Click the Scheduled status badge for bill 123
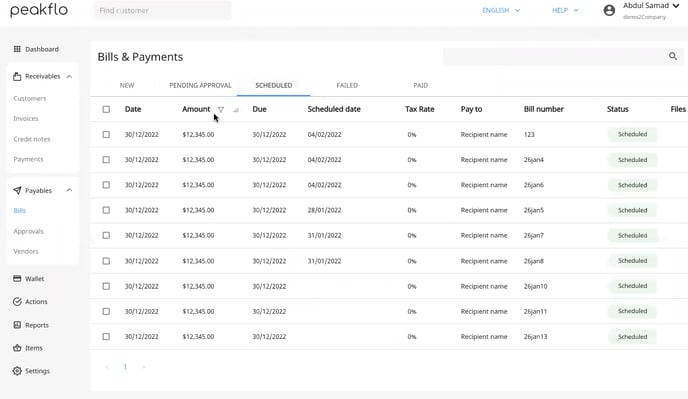 tap(632, 134)
